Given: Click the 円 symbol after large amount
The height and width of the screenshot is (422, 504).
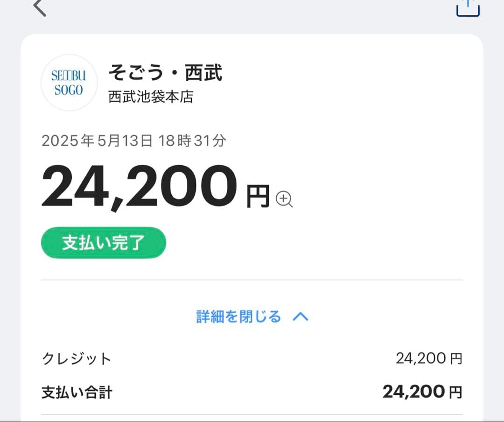Looking at the screenshot, I should (x=258, y=196).
